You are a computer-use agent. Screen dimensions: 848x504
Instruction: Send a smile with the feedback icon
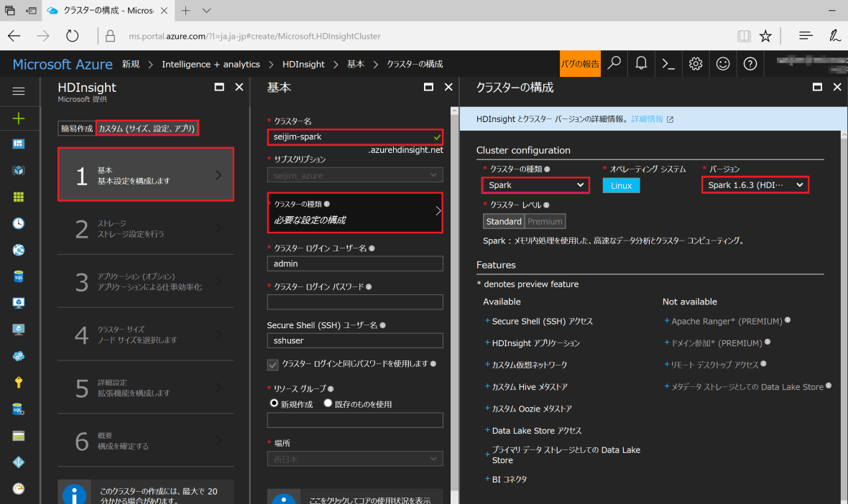pos(722,64)
